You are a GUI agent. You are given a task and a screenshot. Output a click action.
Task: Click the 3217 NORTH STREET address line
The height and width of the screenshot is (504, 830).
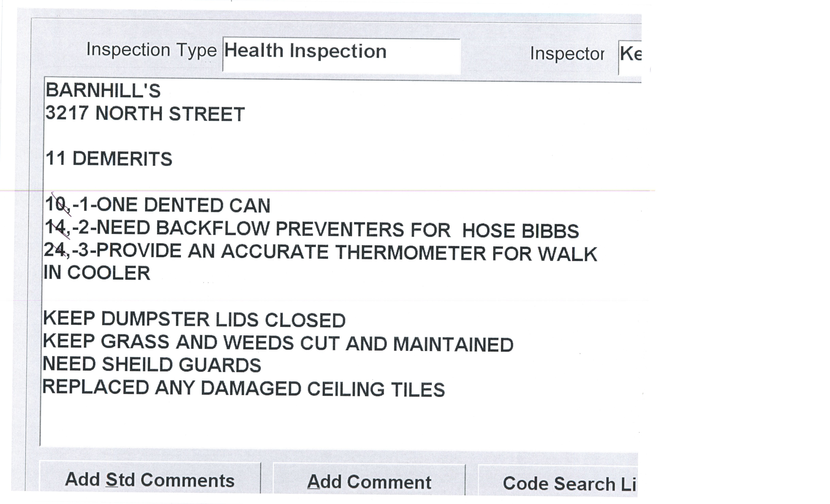145,114
